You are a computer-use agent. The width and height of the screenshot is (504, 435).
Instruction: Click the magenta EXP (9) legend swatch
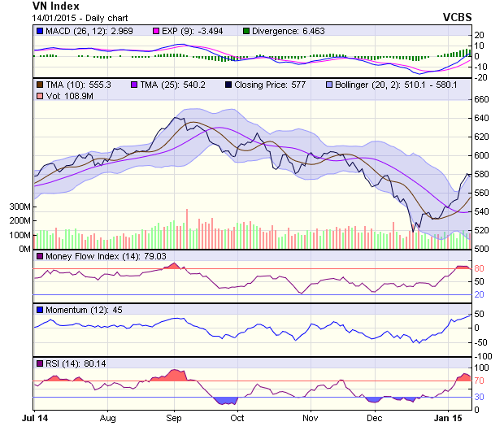point(157,31)
